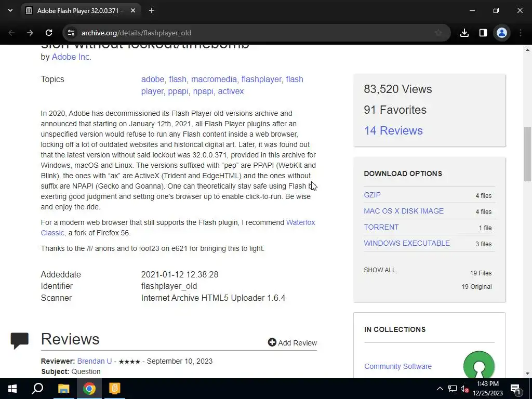Open the npapi topic link
The height and width of the screenshot is (399, 532).
click(203, 91)
